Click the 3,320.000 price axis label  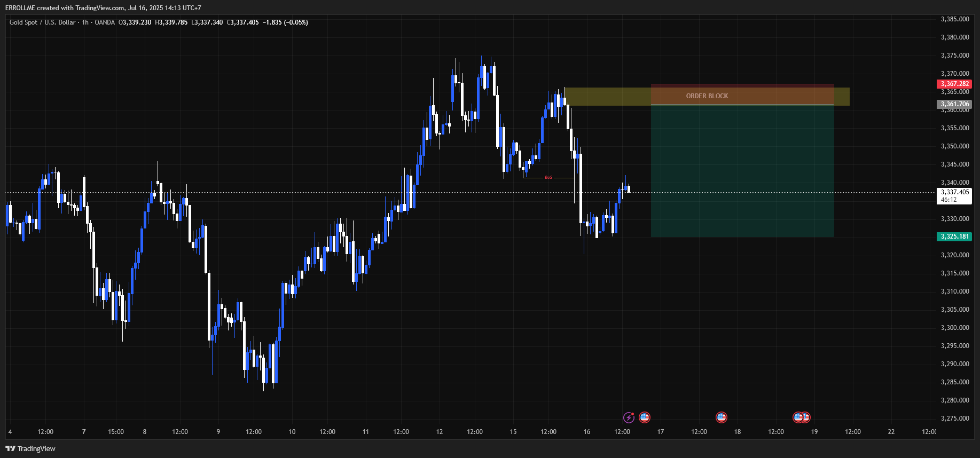point(955,255)
